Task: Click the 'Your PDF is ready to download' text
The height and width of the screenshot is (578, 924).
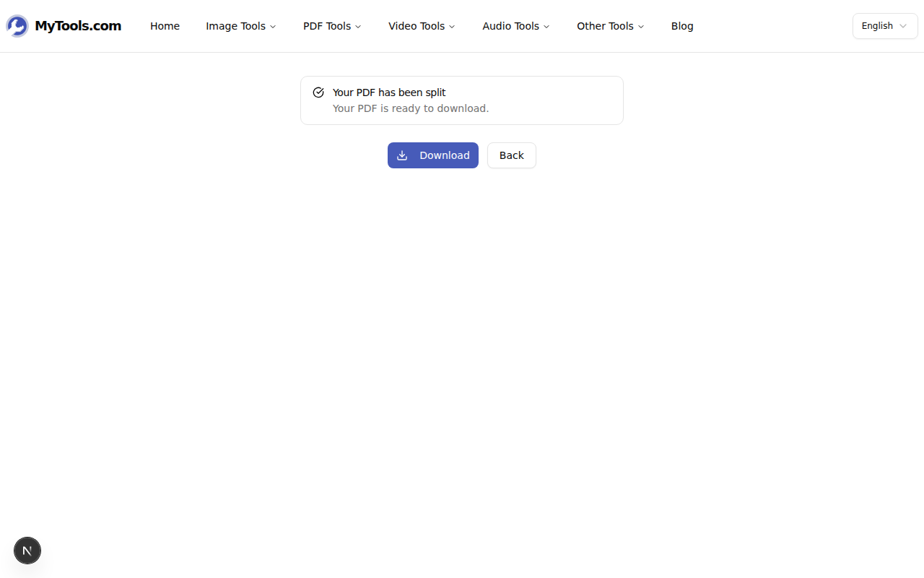Action: coord(410,108)
